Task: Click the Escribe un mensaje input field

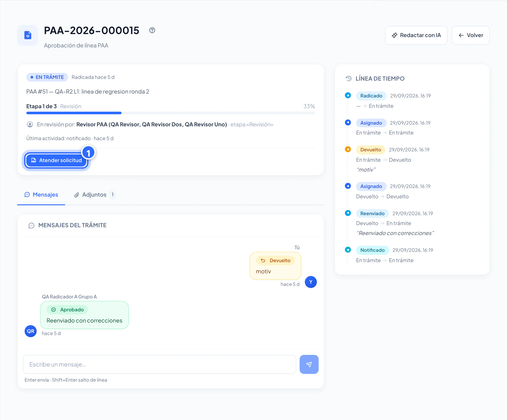Action: coord(159,364)
